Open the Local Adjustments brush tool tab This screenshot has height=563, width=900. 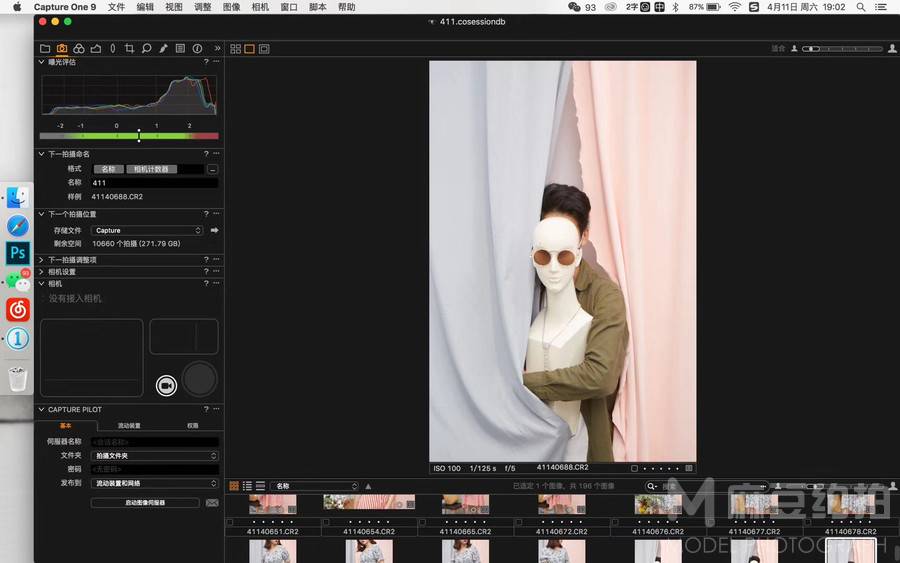click(164, 49)
